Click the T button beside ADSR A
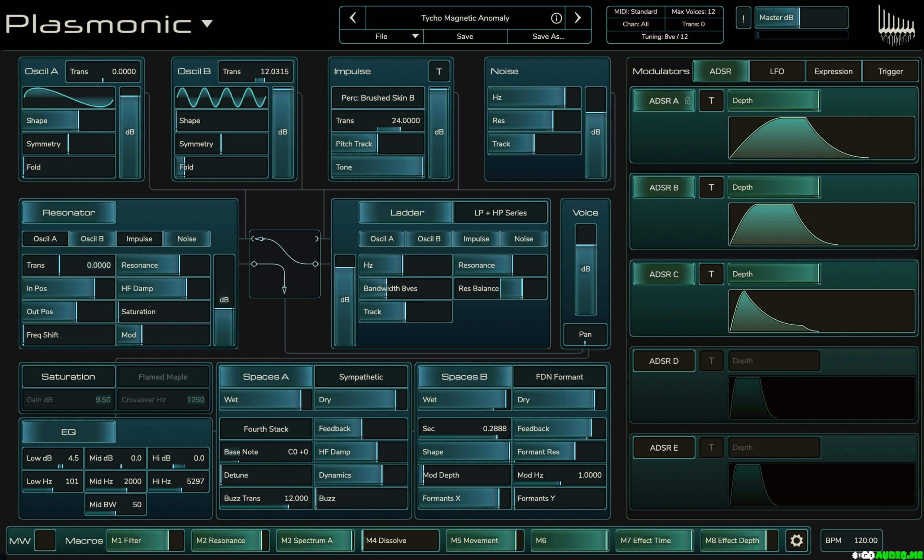924x560 pixels. tap(711, 100)
